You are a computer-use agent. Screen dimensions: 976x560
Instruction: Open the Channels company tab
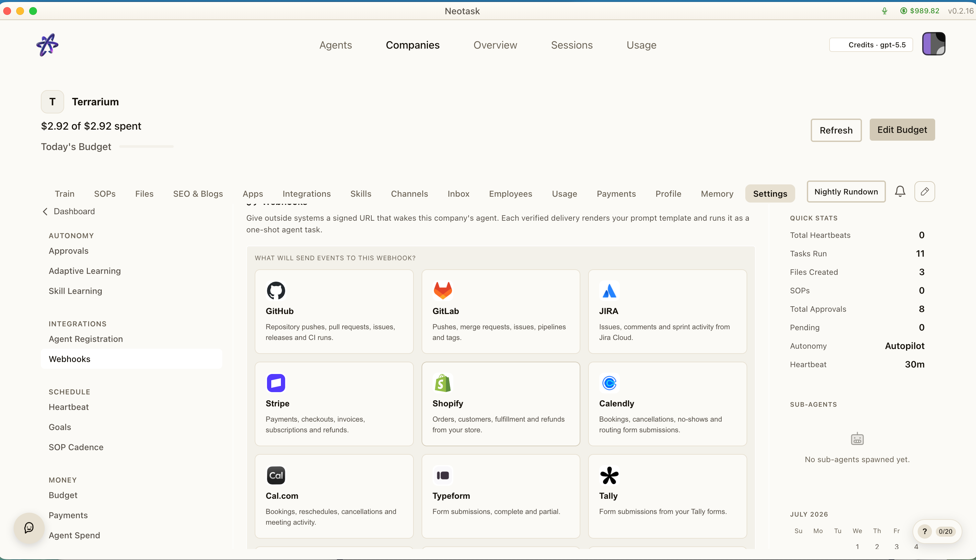409,193
